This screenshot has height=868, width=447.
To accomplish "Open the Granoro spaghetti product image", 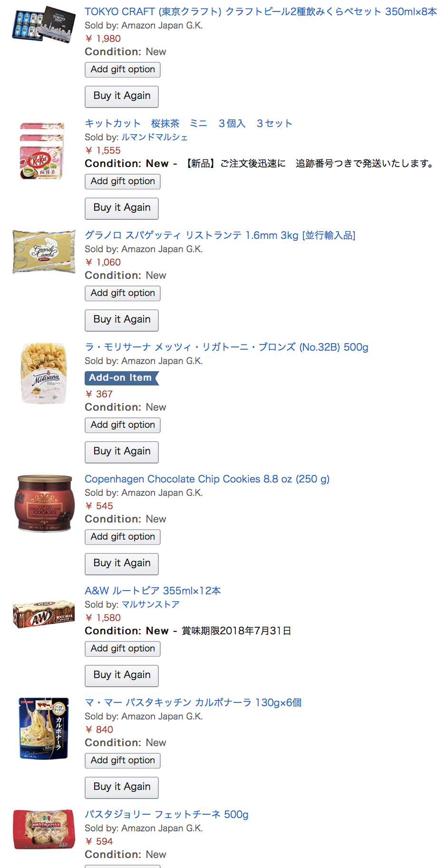I will pyautogui.click(x=44, y=252).
